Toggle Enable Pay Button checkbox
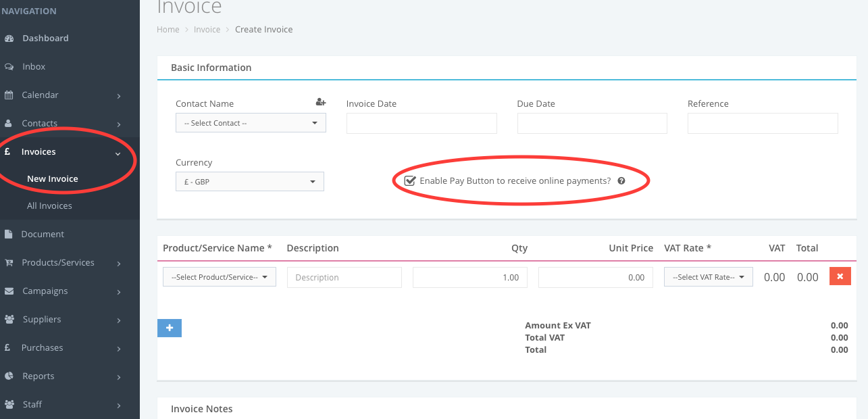Screen dimensions: 868x419 [x=409, y=181]
